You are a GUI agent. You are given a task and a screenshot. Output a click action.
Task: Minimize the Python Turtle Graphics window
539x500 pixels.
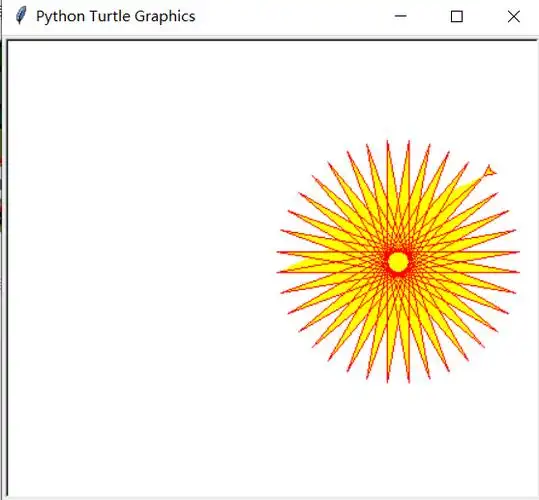point(400,16)
